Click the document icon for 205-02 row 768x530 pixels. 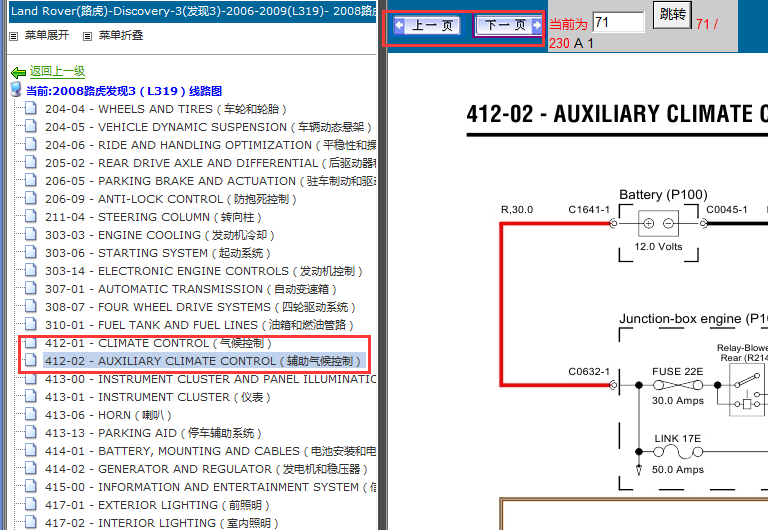(x=30, y=162)
